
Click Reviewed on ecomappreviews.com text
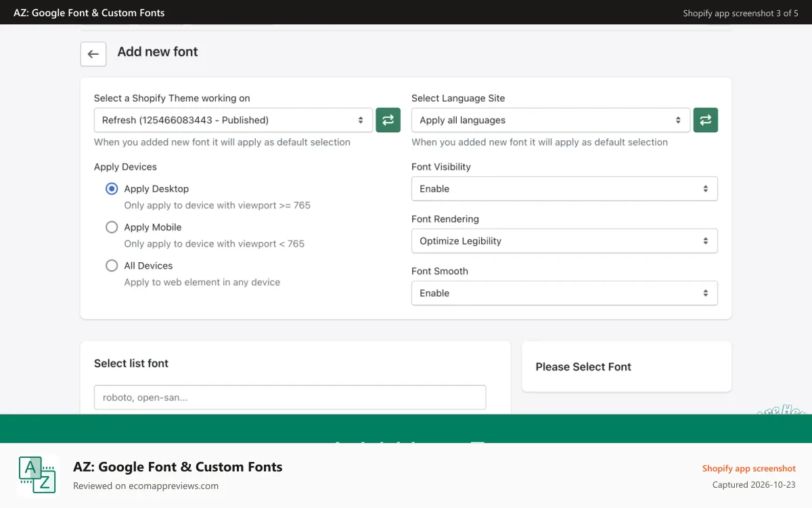click(x=145, y=486)
